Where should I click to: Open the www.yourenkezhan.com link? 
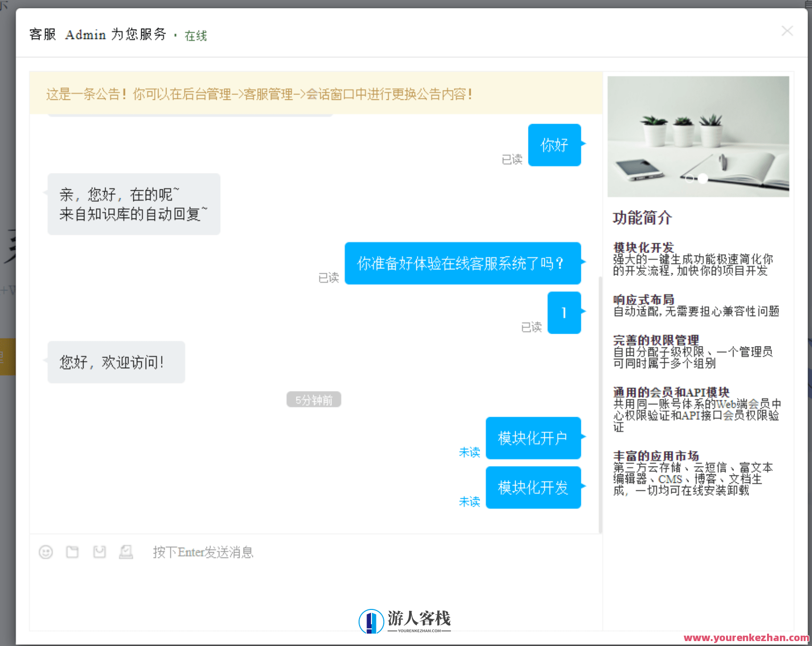point(745,638)
